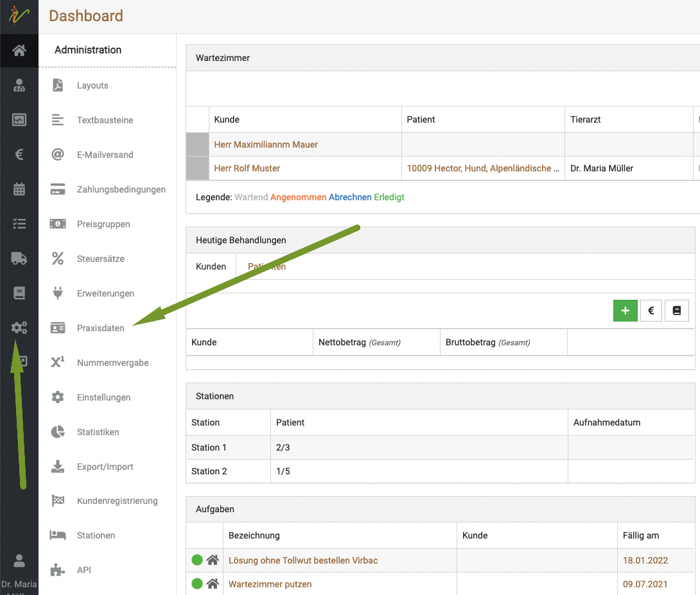
Task: Click the euro button beside green plus
Action: click(x=651, y=311)
